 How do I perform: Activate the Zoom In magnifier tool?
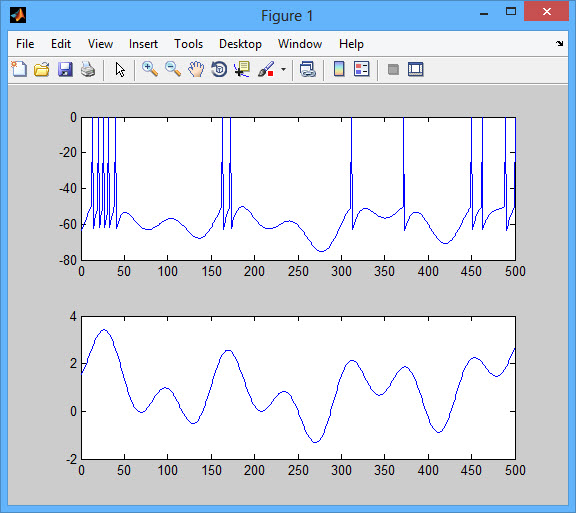coord(150,69)
